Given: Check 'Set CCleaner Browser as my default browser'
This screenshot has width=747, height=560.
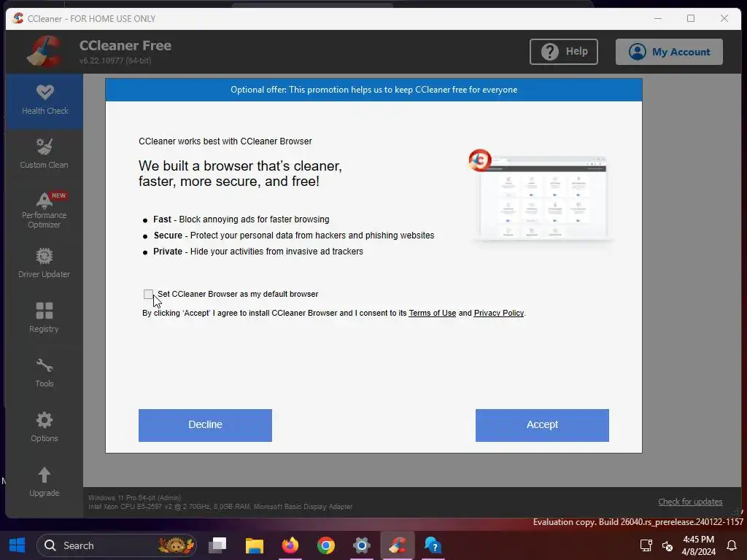Looking at the screenshot, I should pos(148,295).
